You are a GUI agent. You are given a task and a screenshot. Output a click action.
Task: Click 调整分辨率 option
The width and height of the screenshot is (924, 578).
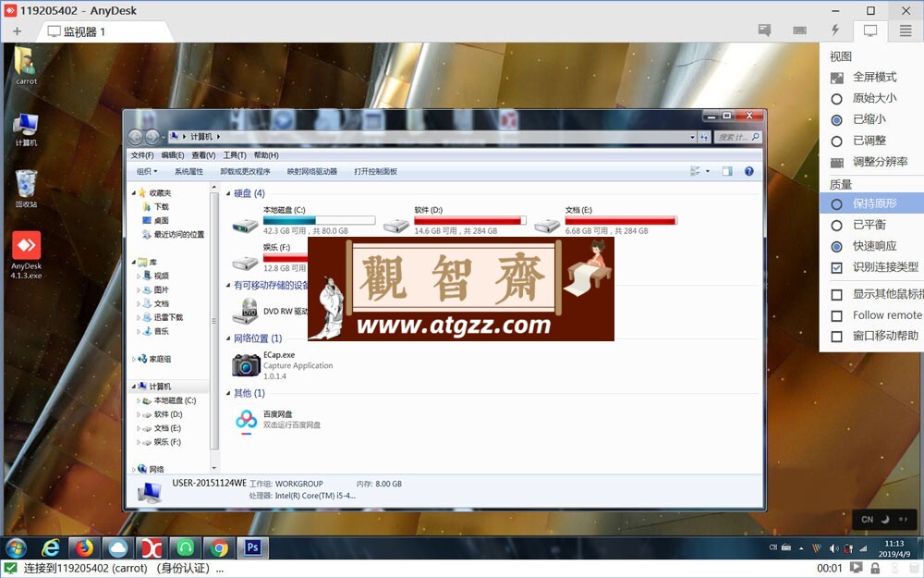[869, 162]
